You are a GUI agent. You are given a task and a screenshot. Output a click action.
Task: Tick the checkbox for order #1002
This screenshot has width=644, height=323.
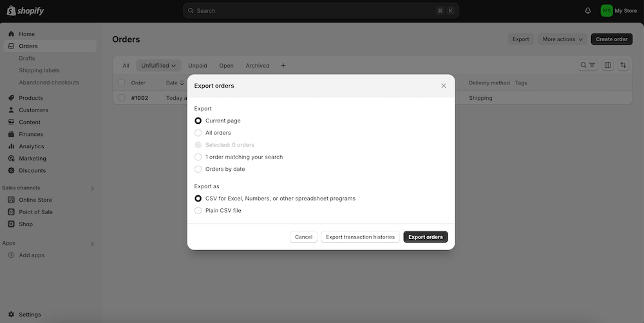[121, 98]
